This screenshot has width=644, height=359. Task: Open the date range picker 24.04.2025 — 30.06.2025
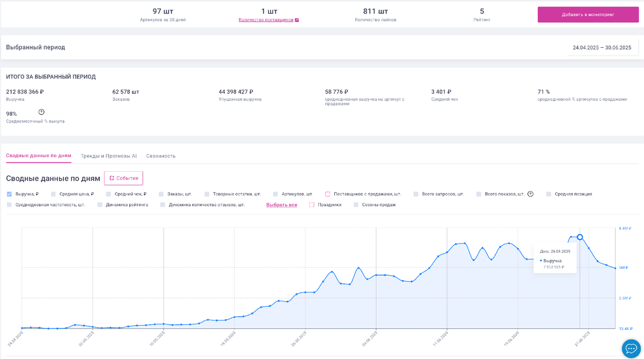602,47
